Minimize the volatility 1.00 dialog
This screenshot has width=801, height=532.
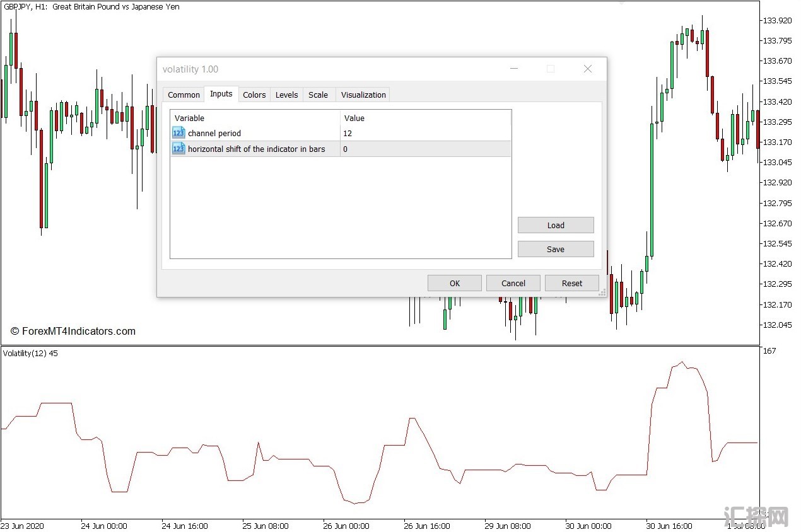click(514, 69)
